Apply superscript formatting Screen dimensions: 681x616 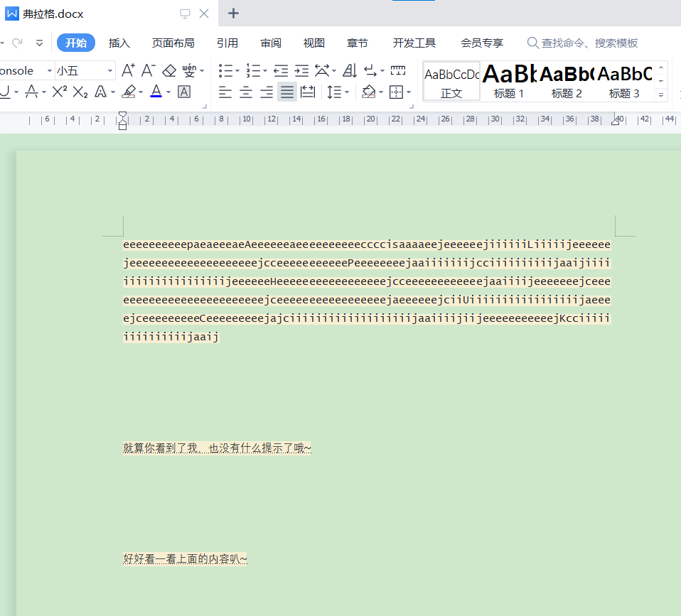point(60,92)
